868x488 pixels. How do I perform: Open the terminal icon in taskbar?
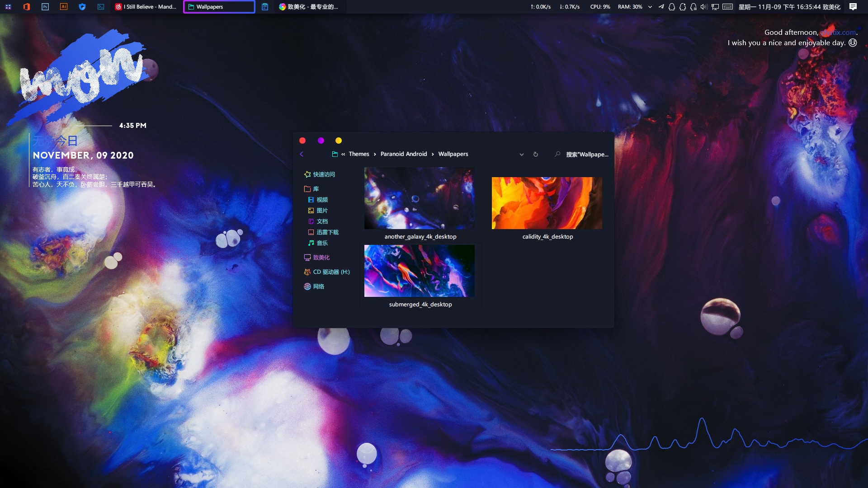coord(101,7)
